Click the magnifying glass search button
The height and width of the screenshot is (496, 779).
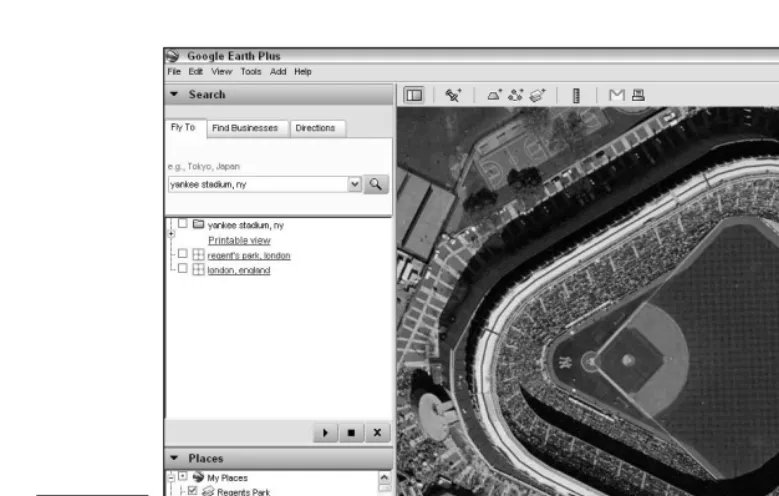(x=376, y=184)
